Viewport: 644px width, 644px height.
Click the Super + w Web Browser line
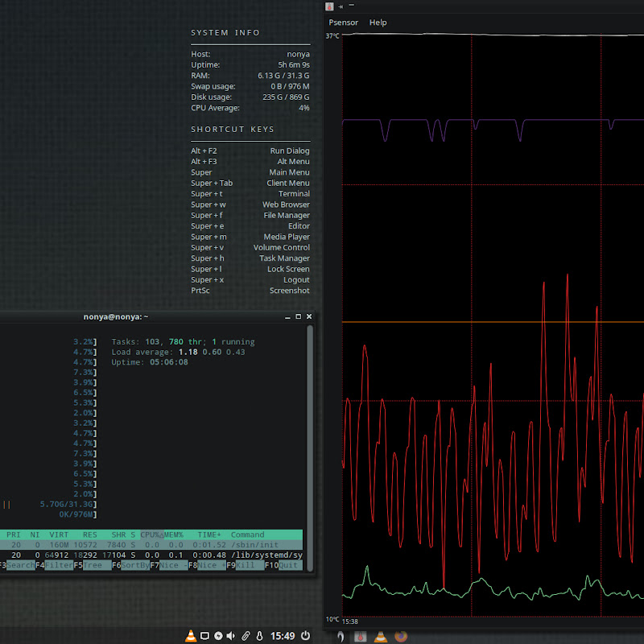250,204
